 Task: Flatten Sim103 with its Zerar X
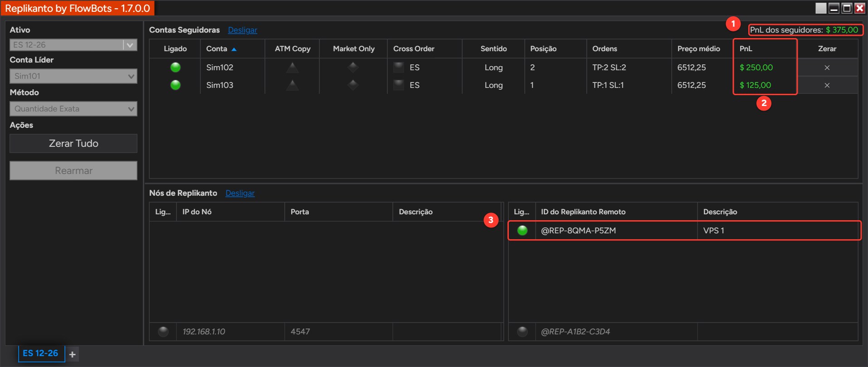click(x=827, y=85)
